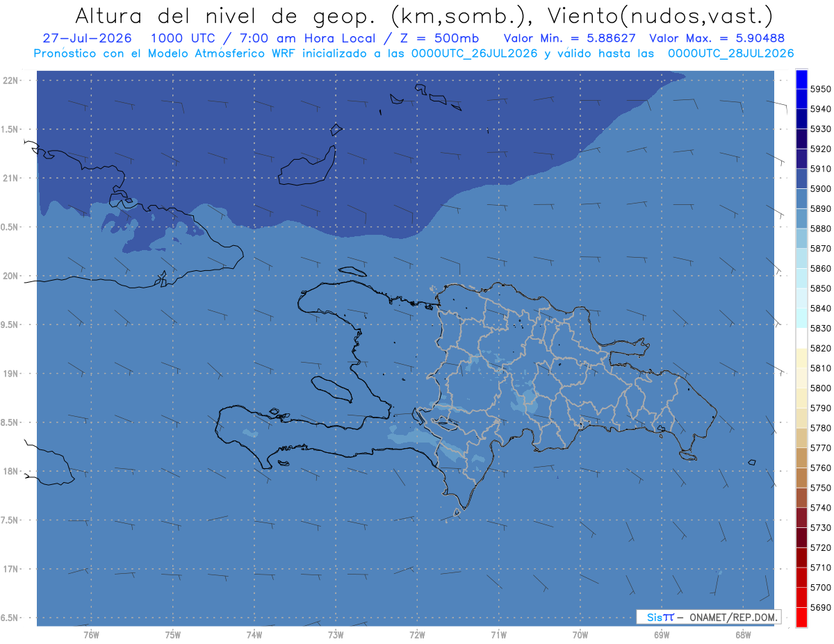Click the '76W' longitude label
Viewport: 834px width, 644px height.
coord(91,634)
